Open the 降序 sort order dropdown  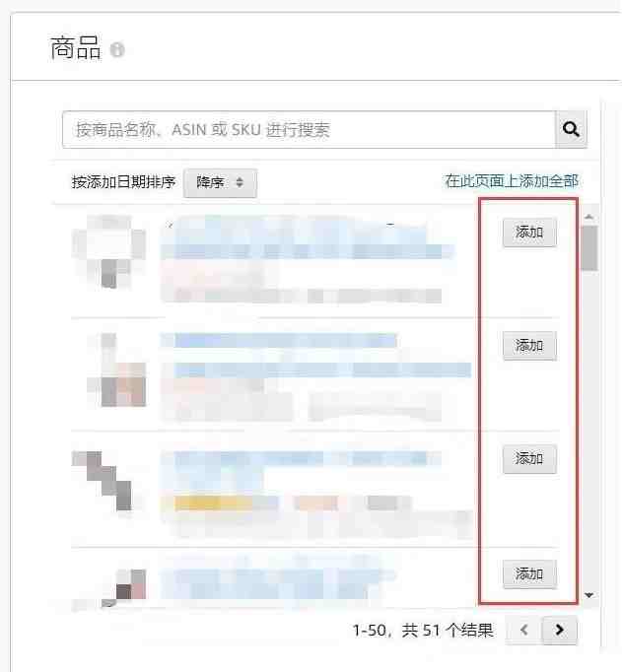[x=220, y=182]
